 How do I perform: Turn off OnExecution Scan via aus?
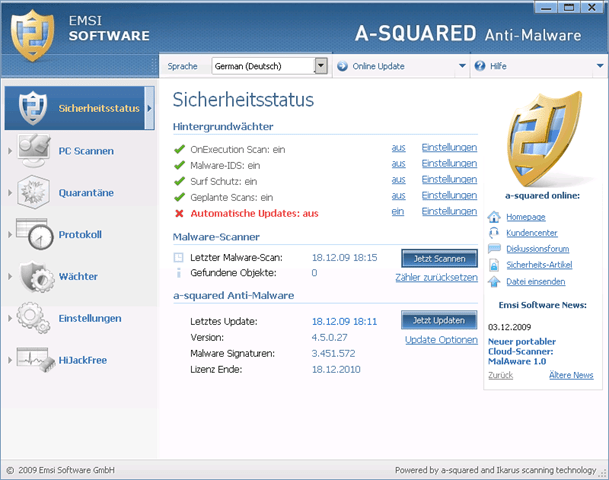(x=398, y=148)
